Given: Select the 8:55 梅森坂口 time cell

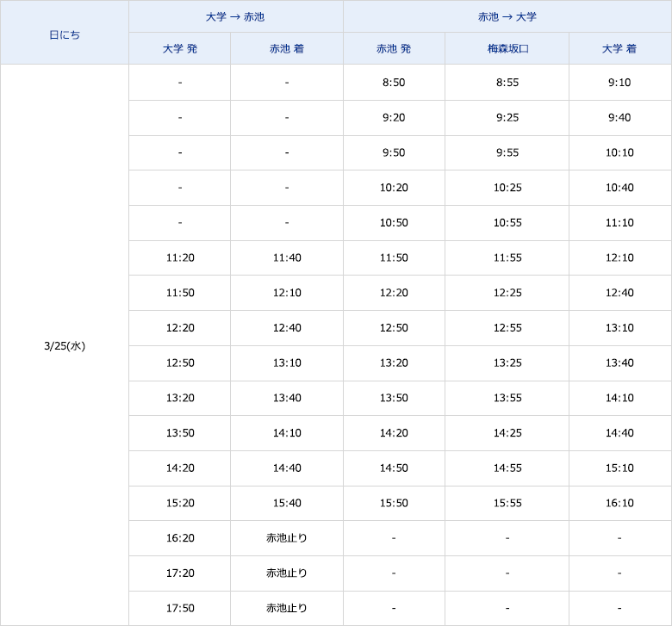Looking at the screenshot, I should pyautogui.click(x=507, y=83).
